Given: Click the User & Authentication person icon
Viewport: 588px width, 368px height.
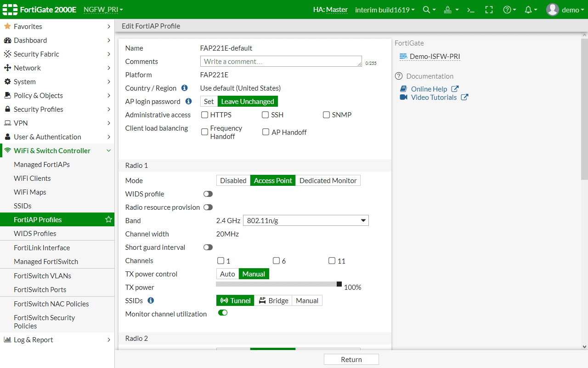Looking at the screenshot, I should [7, 137].
